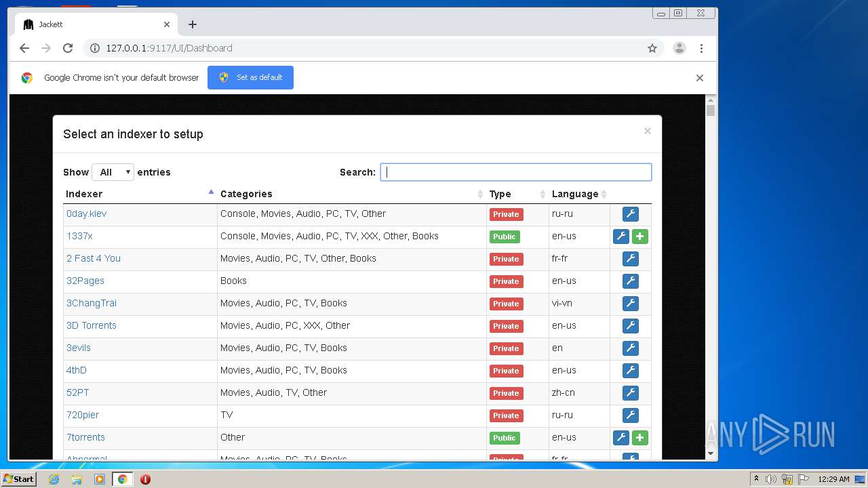Open Internet Explorer from taskbar
This screenshot has width=868, height=488.
pyautogui.click(x=54, y=479)
